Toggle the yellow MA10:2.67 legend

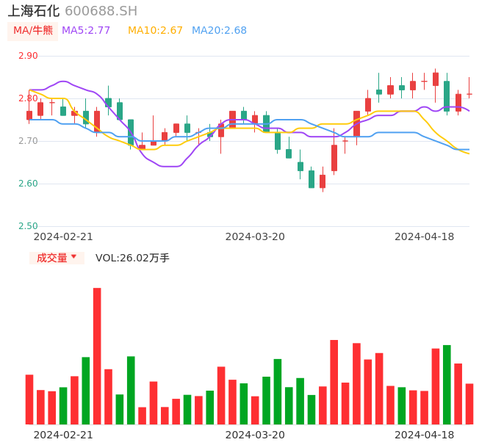pyautogui.click(x=155, y=31)
